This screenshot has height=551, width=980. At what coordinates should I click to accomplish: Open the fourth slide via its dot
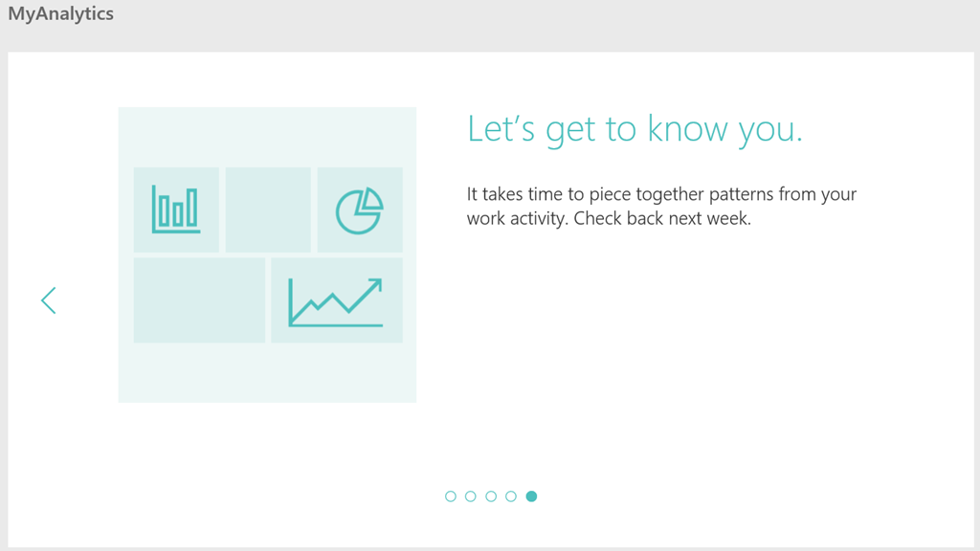click(x=511, y=496)
